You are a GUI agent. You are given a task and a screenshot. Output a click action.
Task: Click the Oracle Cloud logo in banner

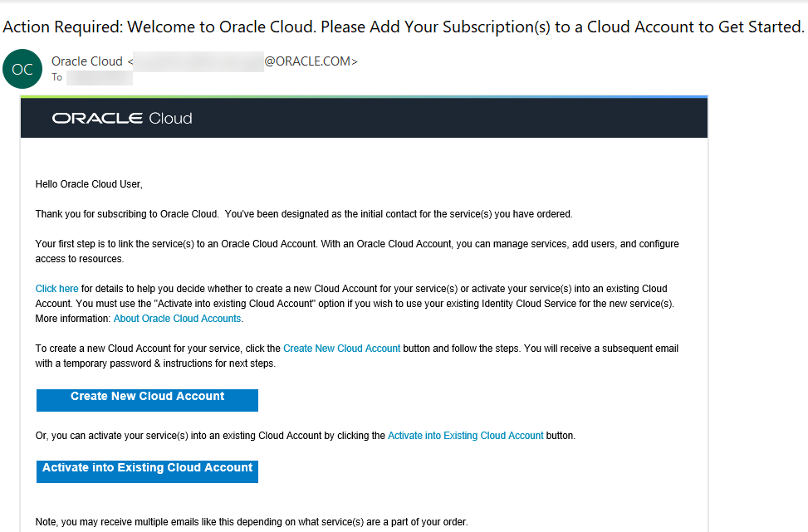coord(122,119)
